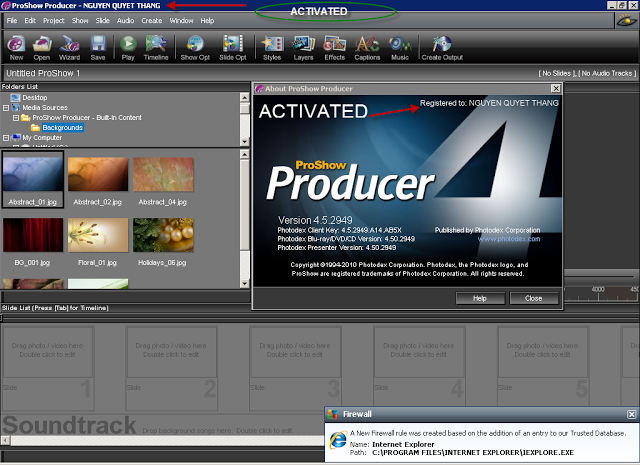640x465 pixels.
Task: Click the New show toolbar icon
Action: tap(16, 47)
